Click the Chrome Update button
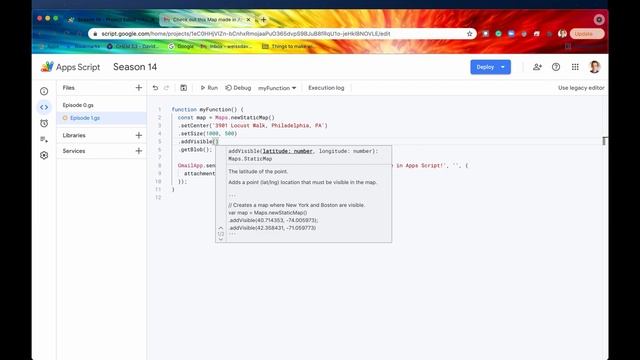This screenshot has height=360, width=640. click(x=587, y=34)
